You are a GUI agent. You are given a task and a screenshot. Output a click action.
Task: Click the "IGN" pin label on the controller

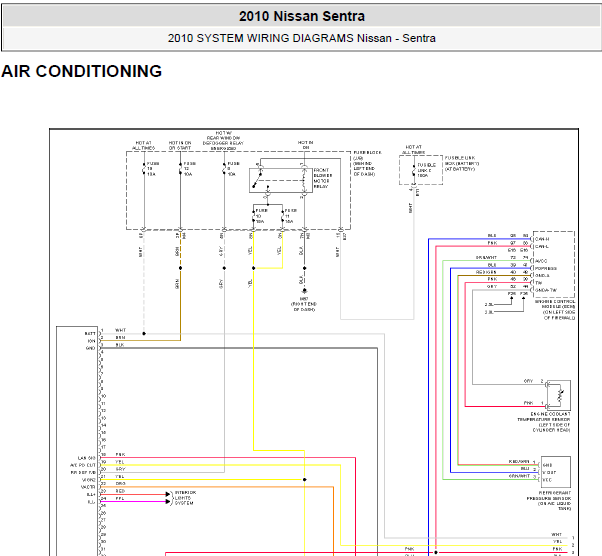tap(91, 341)
